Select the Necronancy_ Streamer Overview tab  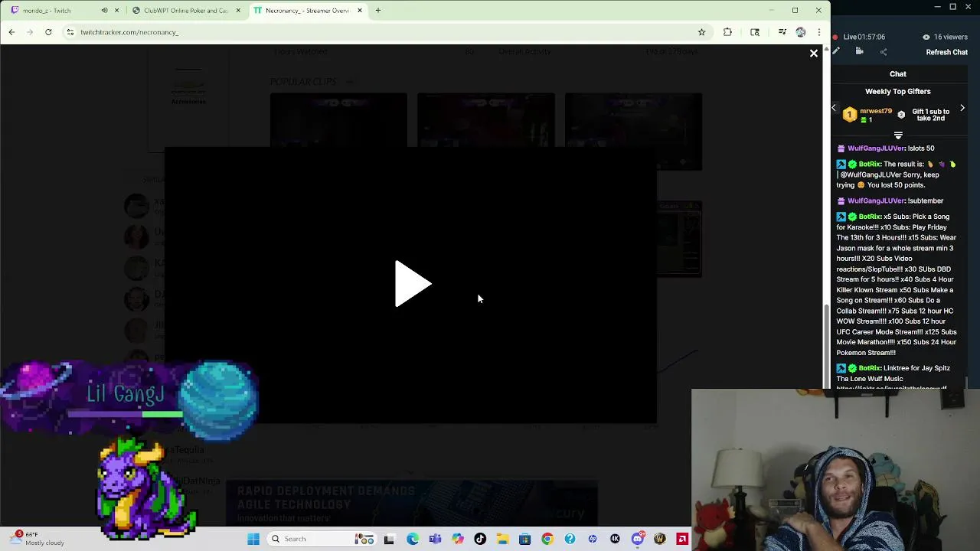[x=306, y=11]
